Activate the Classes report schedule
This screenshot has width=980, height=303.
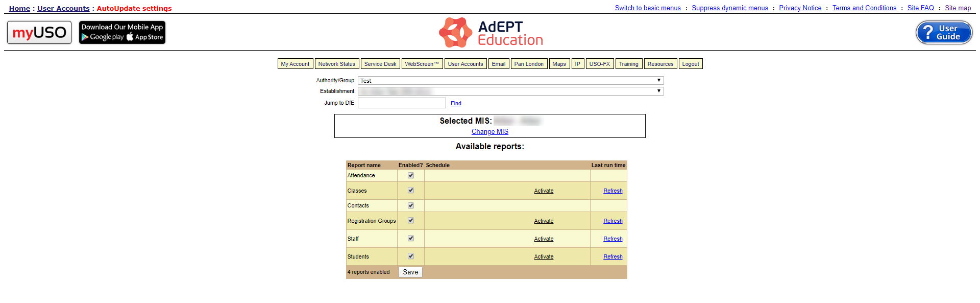tap(544, 191)
